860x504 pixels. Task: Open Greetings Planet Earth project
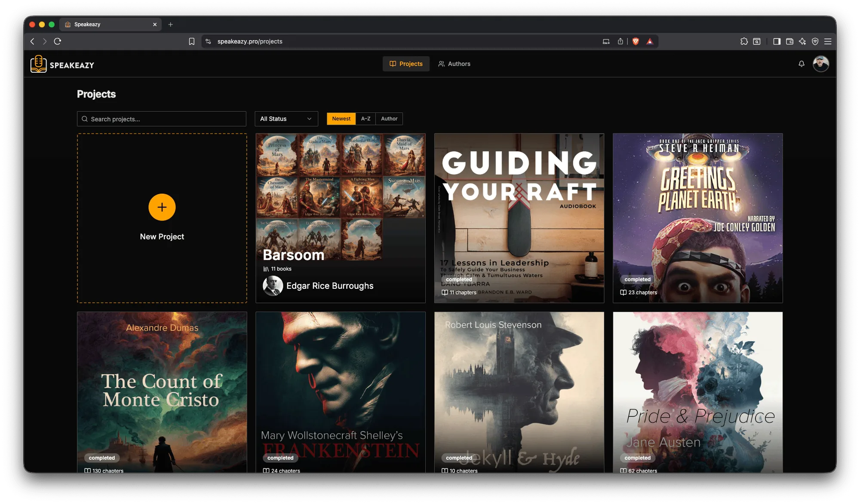coord(697,218)
